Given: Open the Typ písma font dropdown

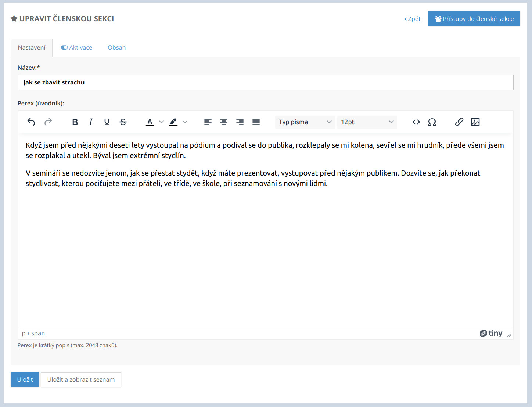Looking at the screenshot, I should click(x=305, y=122).
